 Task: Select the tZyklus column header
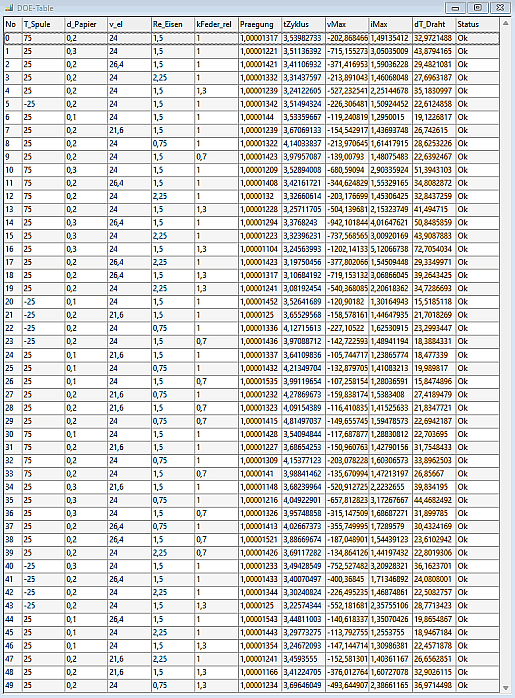tap(303, 24)
